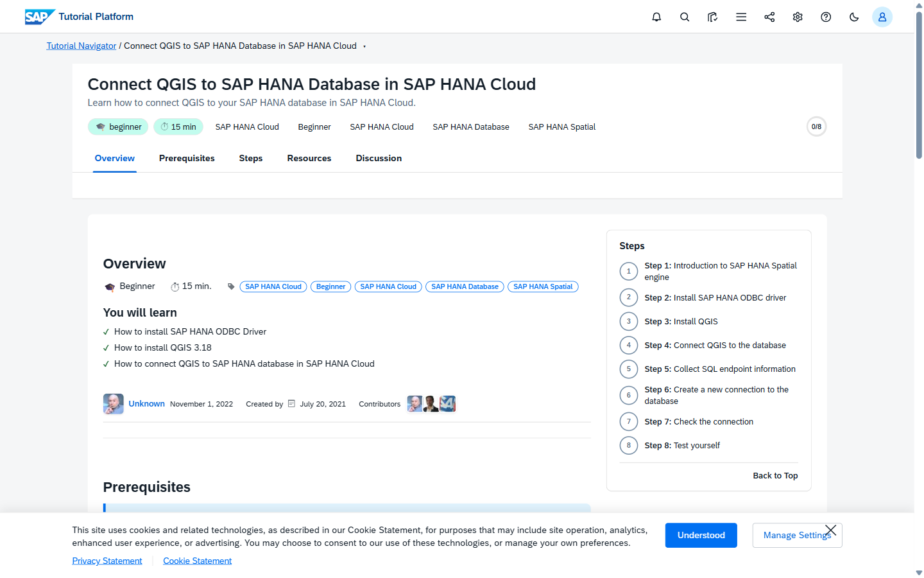This screenshot has width=924, height=578.
Task: Click the author avatar next to Unknown
Action: (x=114, y=404)
